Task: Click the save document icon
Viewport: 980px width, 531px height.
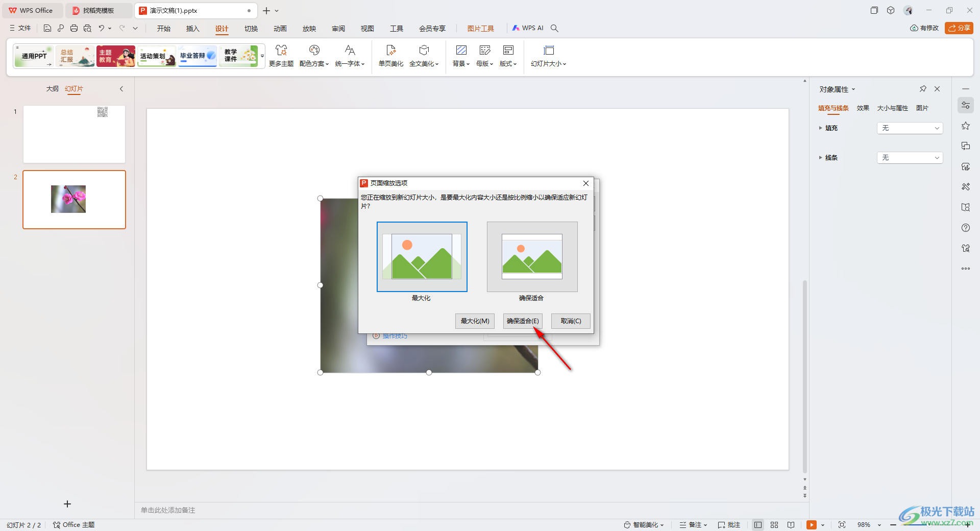Action: [x=47, y=28]
